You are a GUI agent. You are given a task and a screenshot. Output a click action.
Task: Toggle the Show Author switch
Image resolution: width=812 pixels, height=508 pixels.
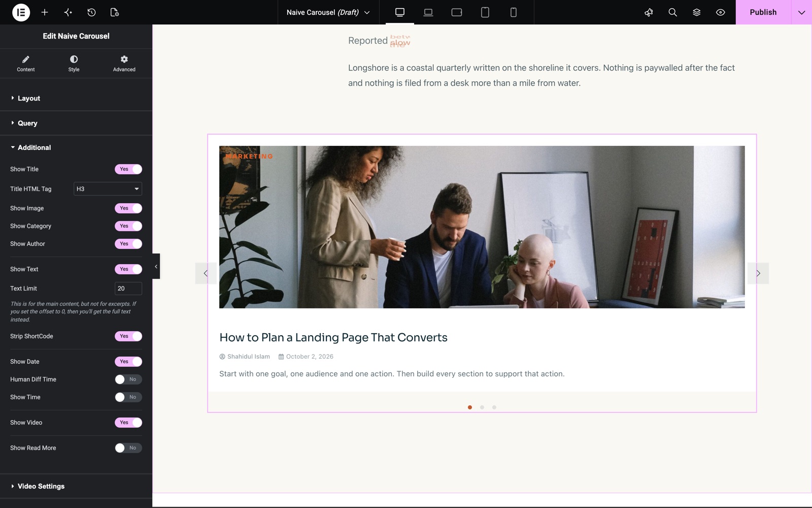pyautogui.click(x=128, y=244)
